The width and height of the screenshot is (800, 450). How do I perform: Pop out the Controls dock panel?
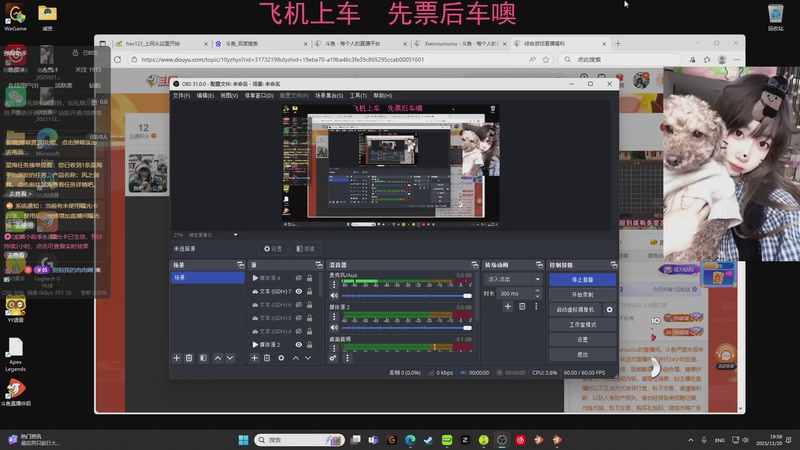pos(614,265)
